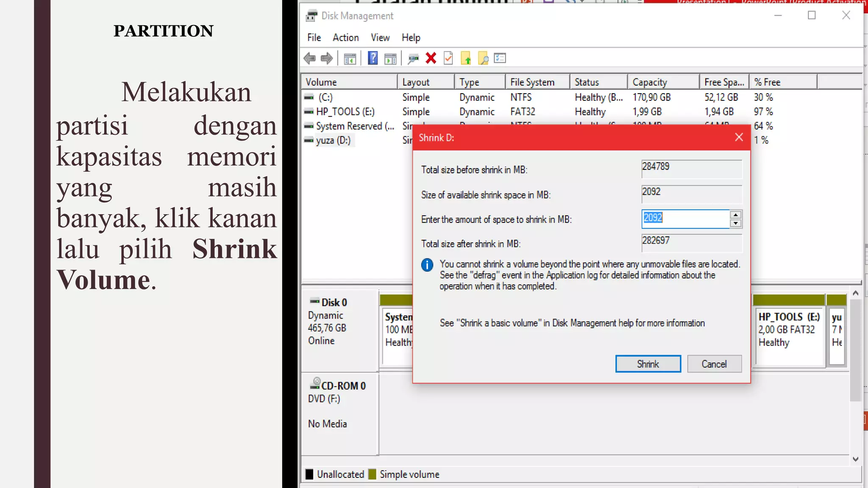
Task: Decrease shrink amount with down spinner arrow
Action: tap(736, 224)
